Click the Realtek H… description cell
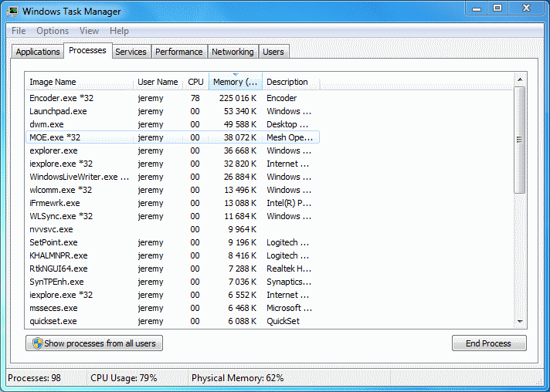 click(x=289, y=269)
